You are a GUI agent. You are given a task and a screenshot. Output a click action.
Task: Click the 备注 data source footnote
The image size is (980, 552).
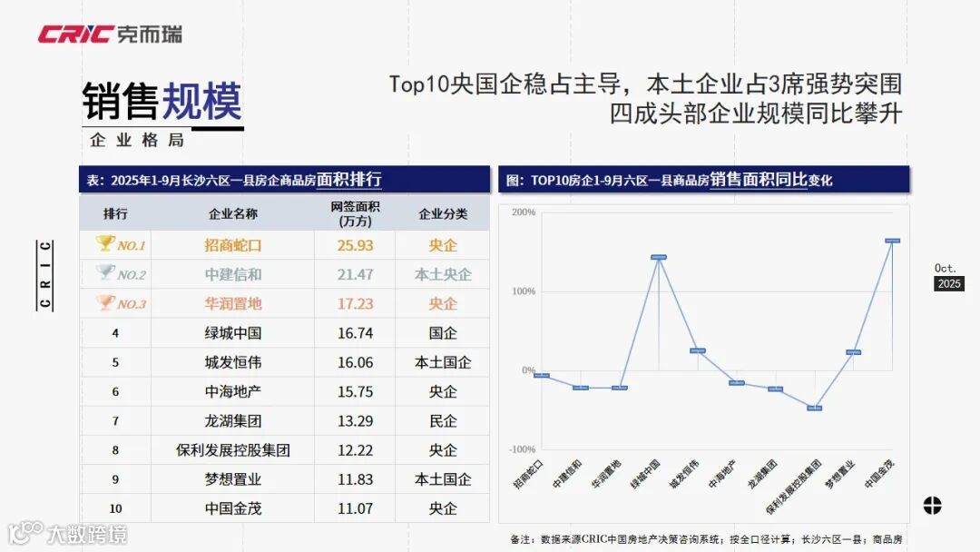pos(706,539)
